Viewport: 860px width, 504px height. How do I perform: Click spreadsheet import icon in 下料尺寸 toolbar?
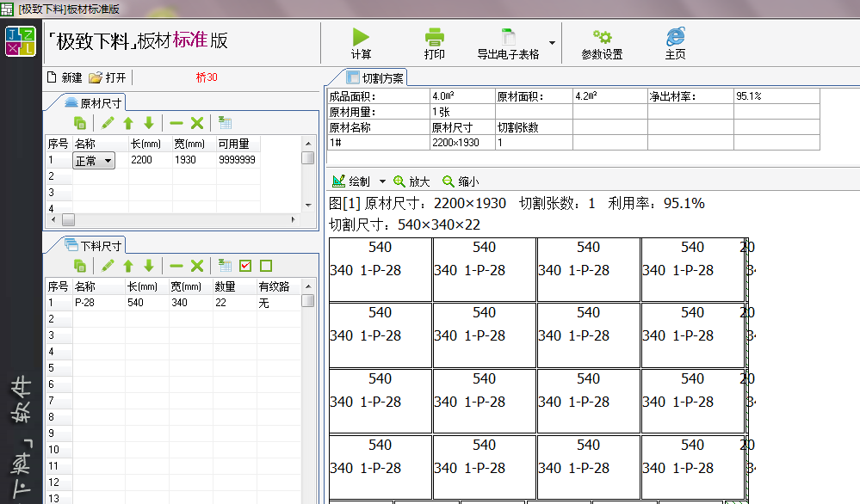click(225, 267)
